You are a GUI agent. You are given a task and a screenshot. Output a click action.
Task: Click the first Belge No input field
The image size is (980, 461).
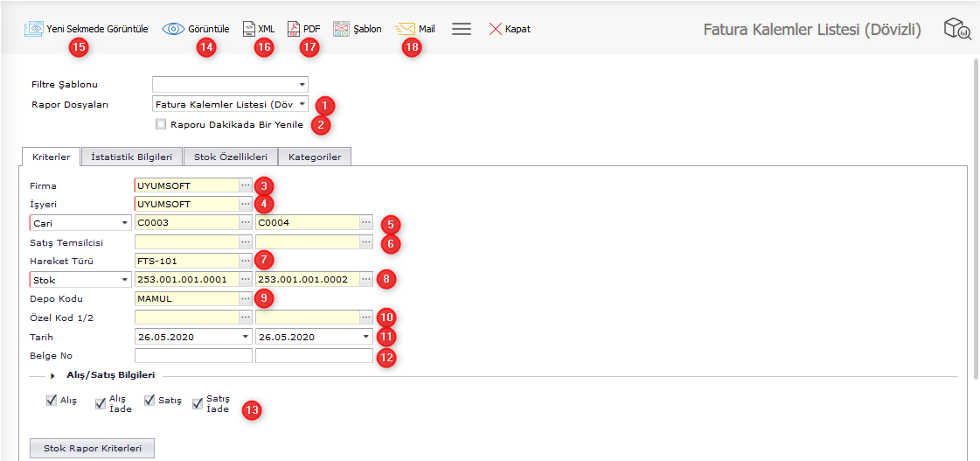[192, 356]
